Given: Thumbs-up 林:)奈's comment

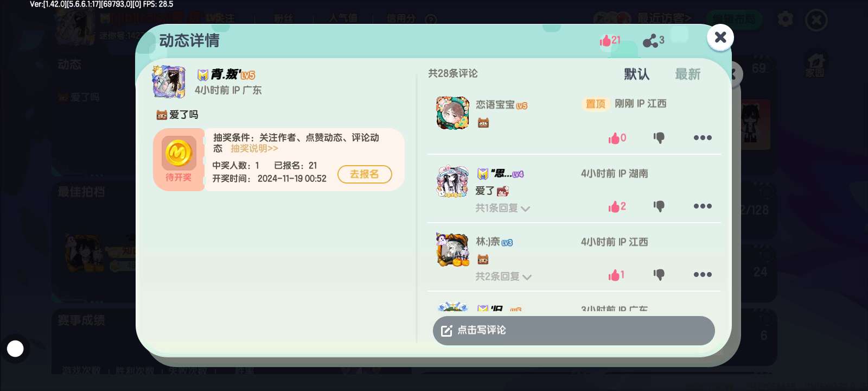Looking at the screenshot, I should pyautogui.click(x=616, y=275).
